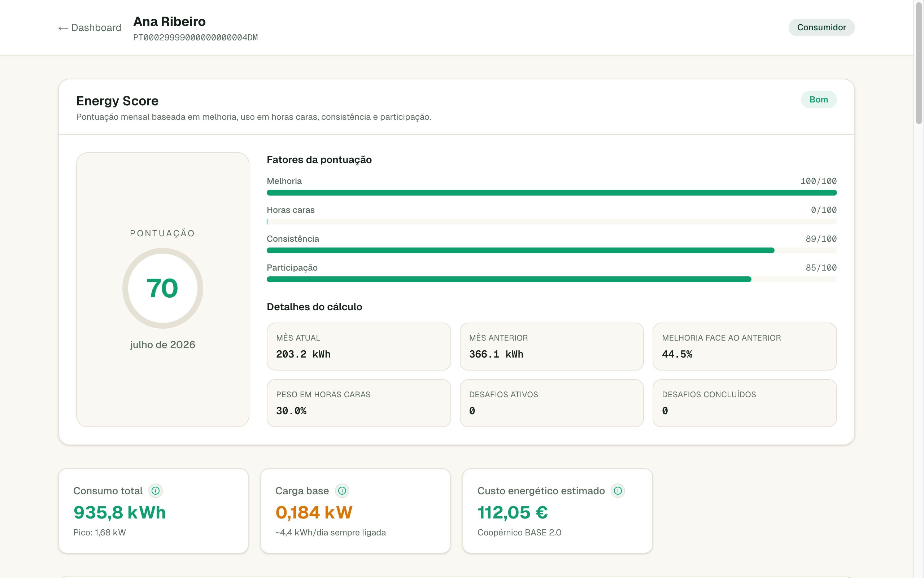This screenshot has height=578, width=924.
Task: Select the Melhoria score 100/100
Action: pos(819,181)
